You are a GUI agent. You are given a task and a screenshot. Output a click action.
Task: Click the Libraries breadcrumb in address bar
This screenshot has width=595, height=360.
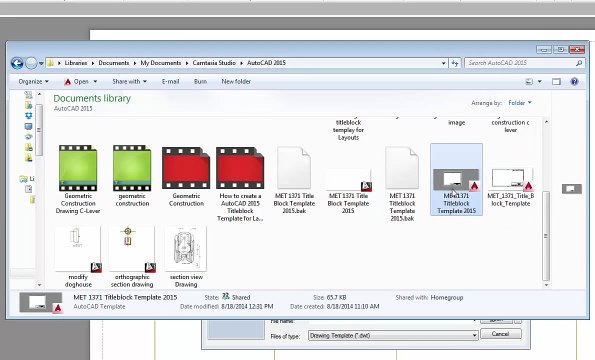click(76, 63)
